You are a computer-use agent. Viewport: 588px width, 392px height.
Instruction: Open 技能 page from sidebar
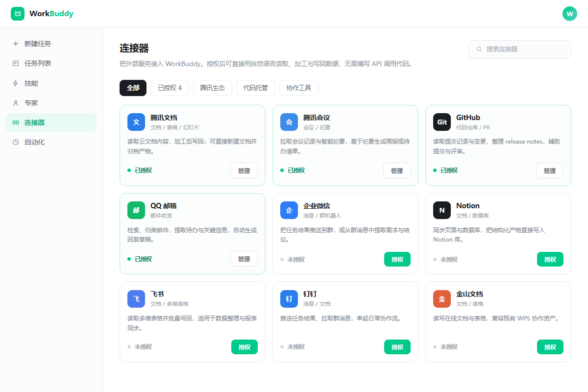(51, 83)
